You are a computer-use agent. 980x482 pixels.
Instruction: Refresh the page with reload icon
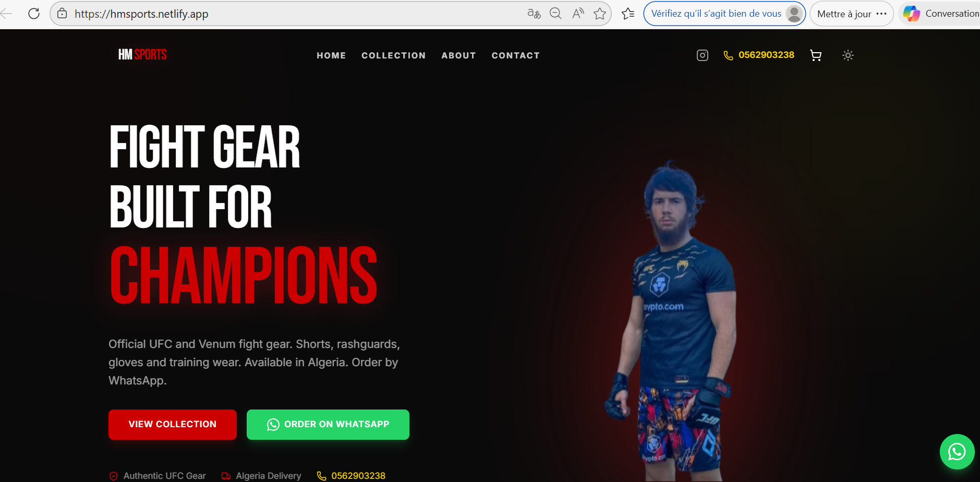(34, 14)
